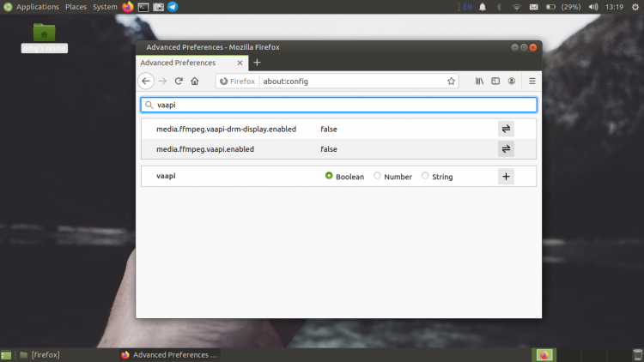Select the Advanced Preferences tab

coord(191,63)
